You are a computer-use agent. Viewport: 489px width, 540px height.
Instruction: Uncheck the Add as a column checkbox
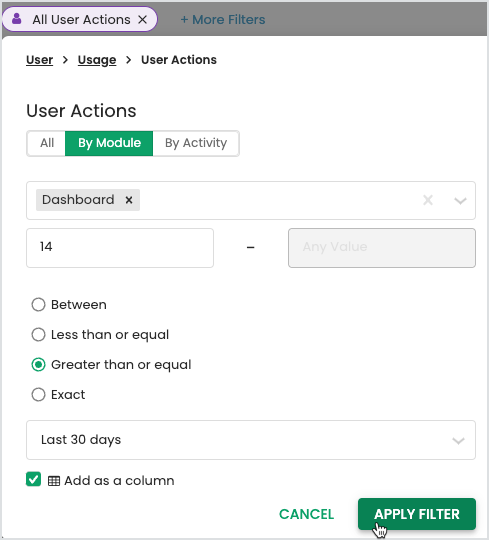coord(33,479)
